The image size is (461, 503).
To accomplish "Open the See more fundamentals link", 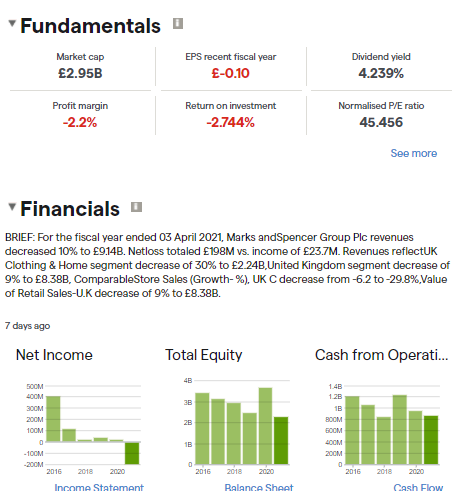I will (414, 153).
